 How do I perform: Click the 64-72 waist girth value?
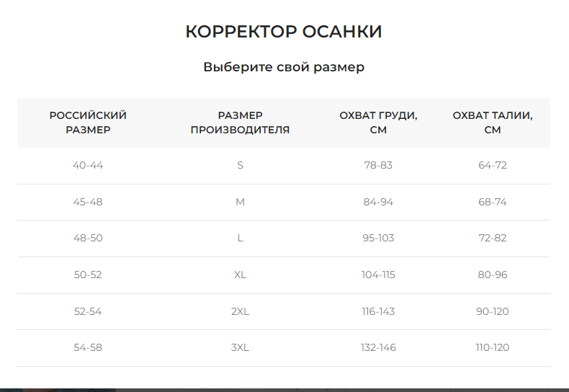coord(493,165)
